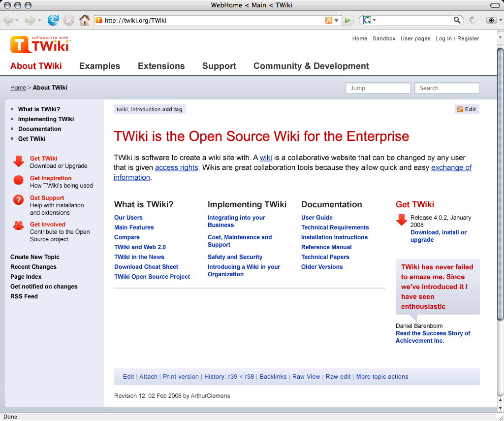Click the browser home button
The width and height of the screenshot is (504, 421).
(x=85, y=20)
